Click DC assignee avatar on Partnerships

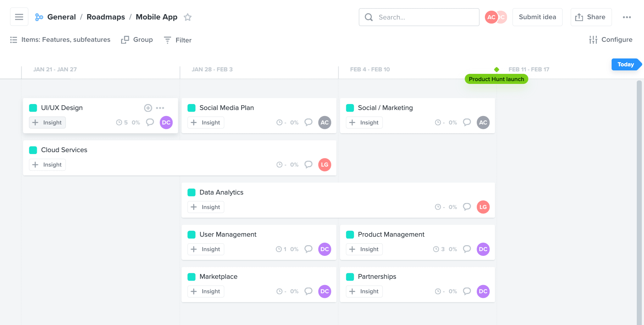click(x=483, y=291)
